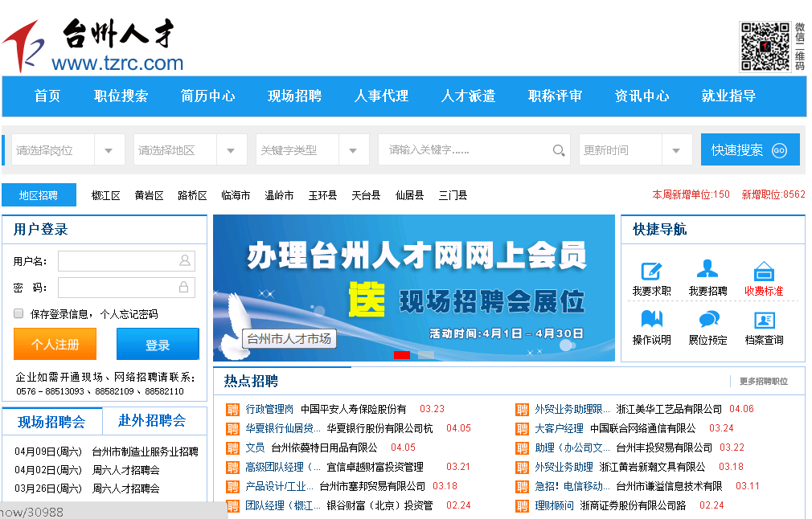Viewport: 812px width, 519px height.
Task: Click the blue 登录 button
Action: tap(158, 344)
